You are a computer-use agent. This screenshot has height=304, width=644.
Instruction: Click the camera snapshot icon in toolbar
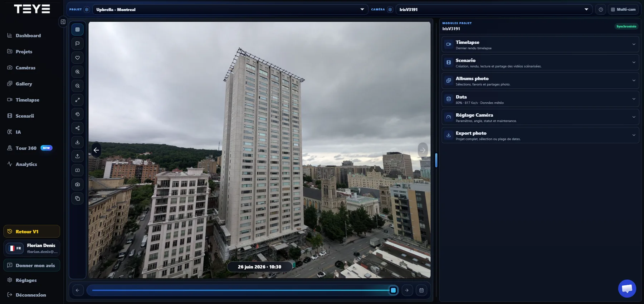pos(78,185)
